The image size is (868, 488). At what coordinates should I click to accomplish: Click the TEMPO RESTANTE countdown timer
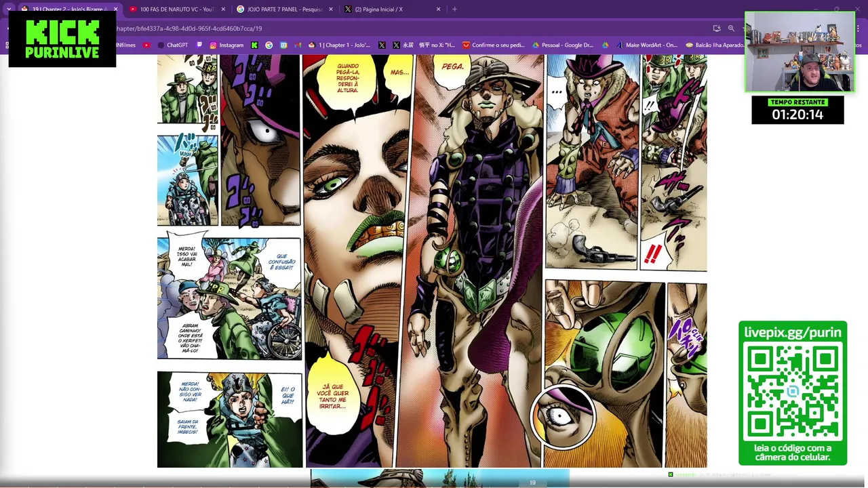pos(797,110)
